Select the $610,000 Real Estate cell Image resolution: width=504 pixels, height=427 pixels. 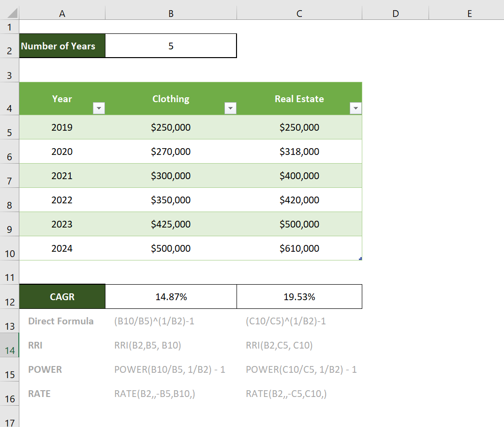299,248
